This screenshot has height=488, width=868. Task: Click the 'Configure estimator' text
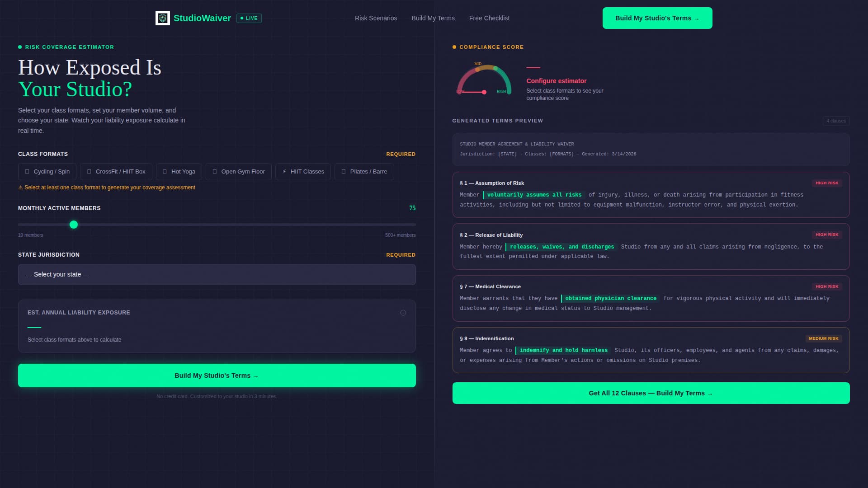coord(556,81)
